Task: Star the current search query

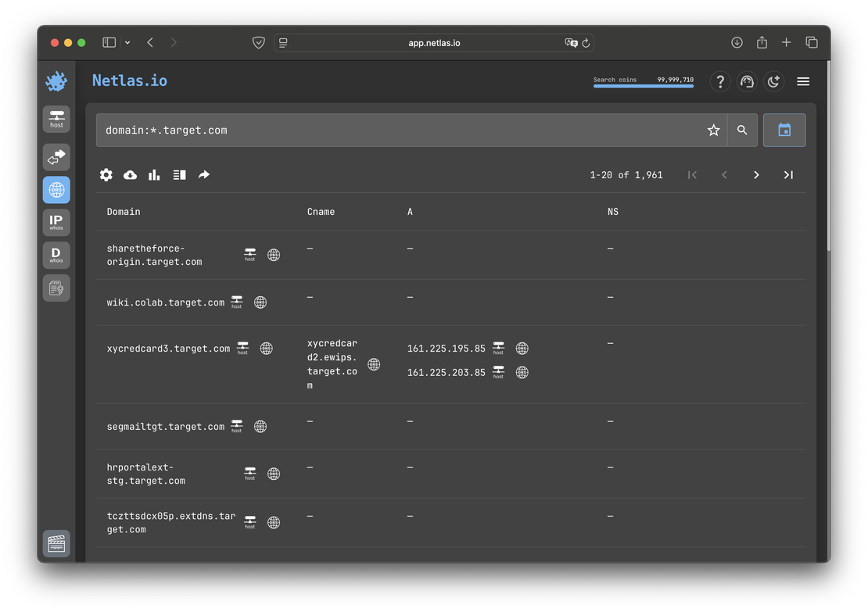Action: pos(713,130)
